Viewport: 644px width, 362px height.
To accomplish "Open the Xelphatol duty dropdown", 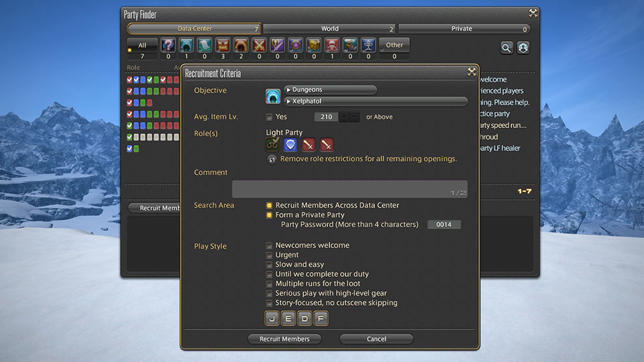I will [x=375, y=101].
